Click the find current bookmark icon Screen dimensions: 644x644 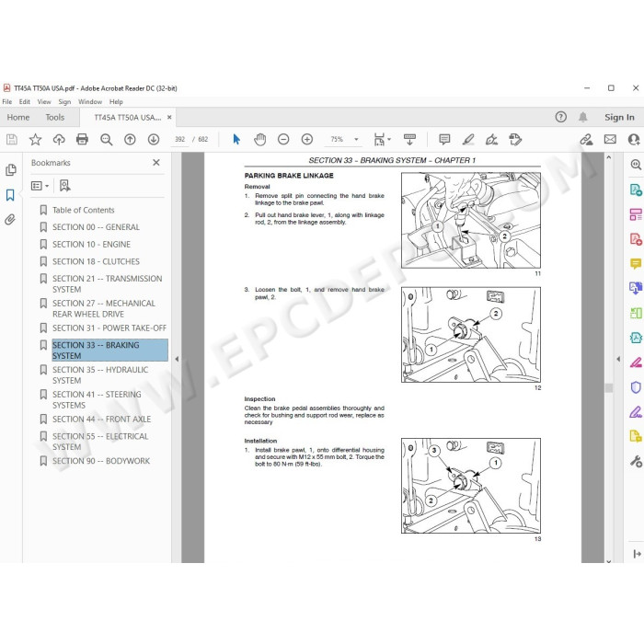(64, 186)
